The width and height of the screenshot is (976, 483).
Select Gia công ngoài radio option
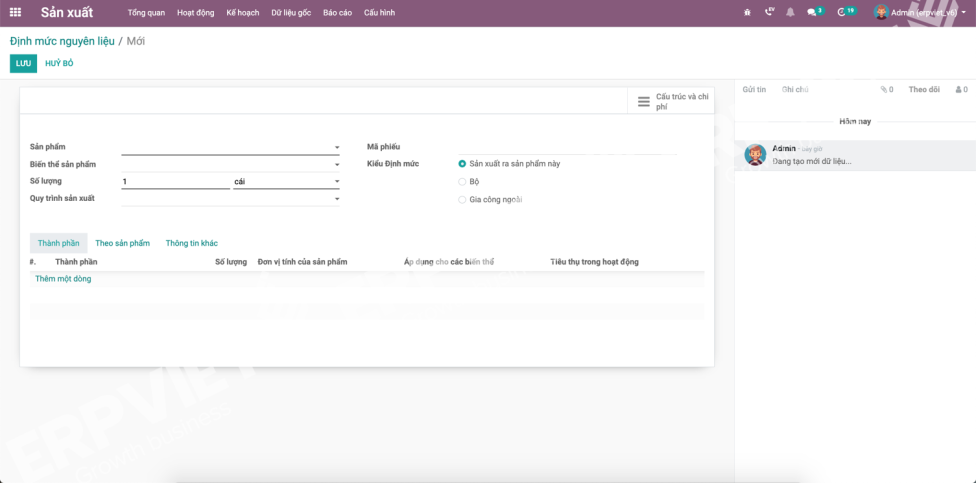(x=462, y=199)
